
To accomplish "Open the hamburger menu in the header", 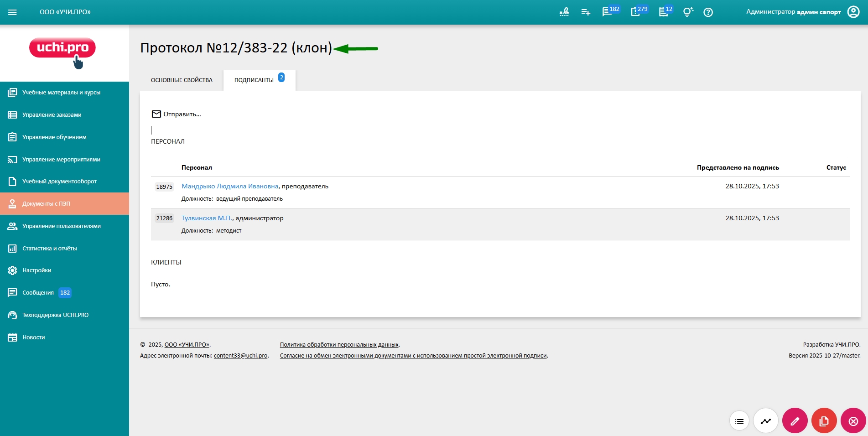I will pyautogui.click(x=12, y=12).
